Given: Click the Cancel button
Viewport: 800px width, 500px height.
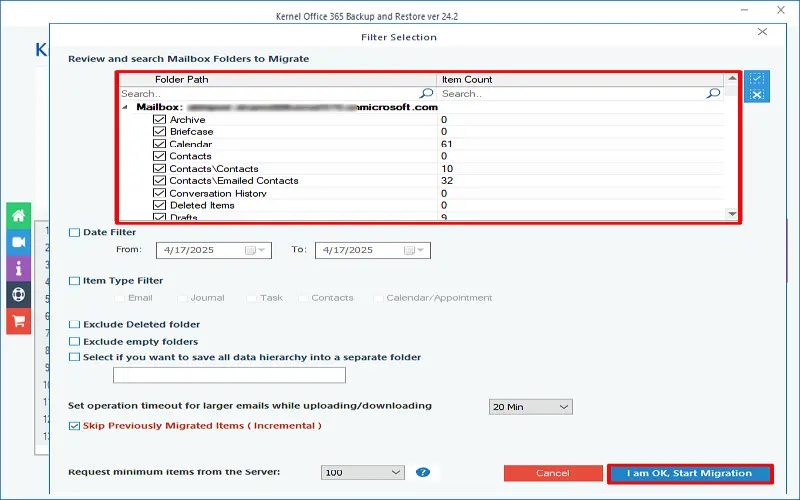Looking at the screenshot, I should pyautogui.click(x=553, y=473).
